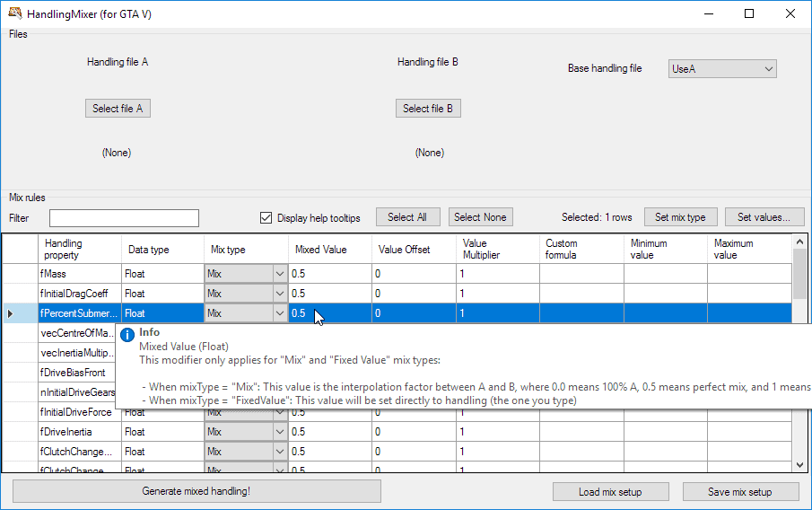Image resolution: width=812 pixels, height=510 pixels.
Task: Click Generate mixed handling! button
Action: click(x=196, y=491)
